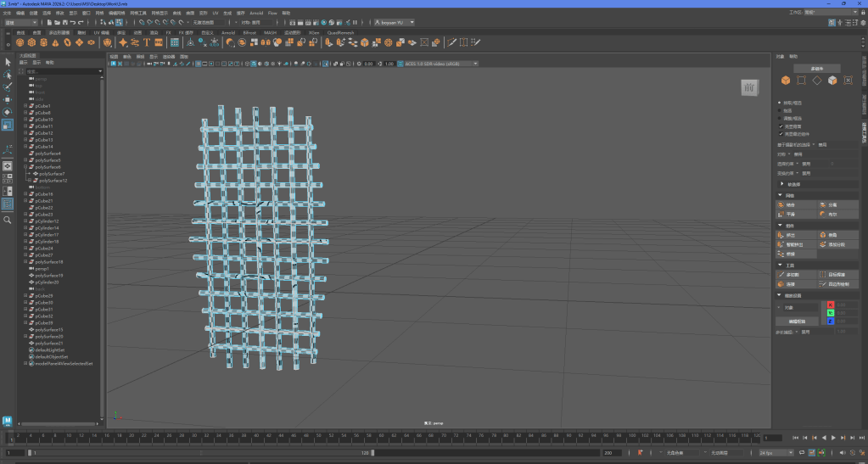This screenshot has height=464, width=868.
Task: Click the search magnifier icon in left toolbox
Action: coord(8,220)
